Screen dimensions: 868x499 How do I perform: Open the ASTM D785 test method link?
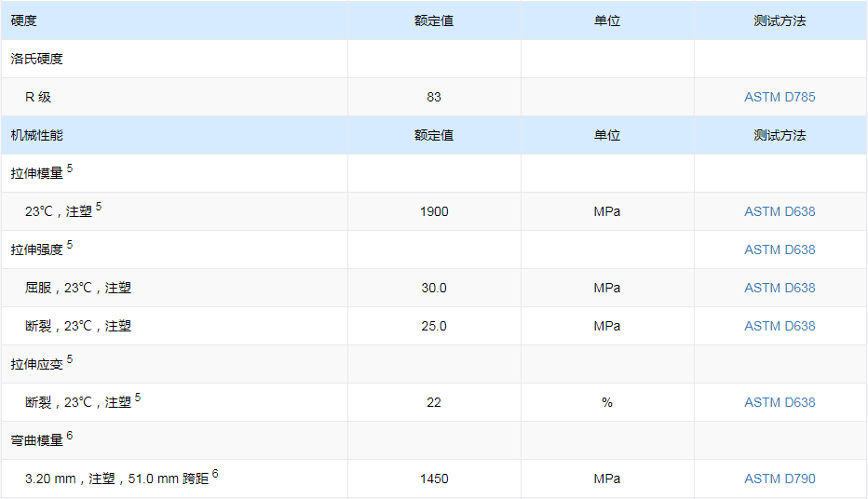[x=780, y=97]
